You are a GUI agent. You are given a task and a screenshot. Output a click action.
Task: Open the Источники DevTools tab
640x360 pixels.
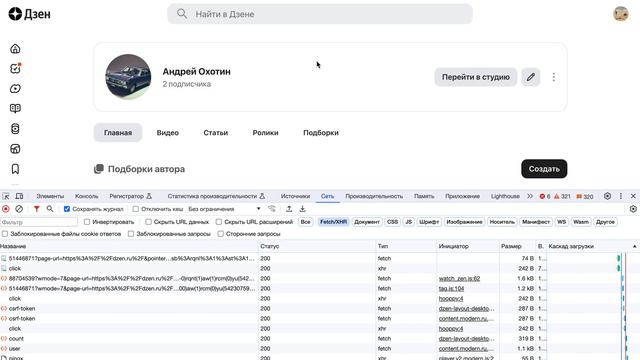[x=295, y=196]
